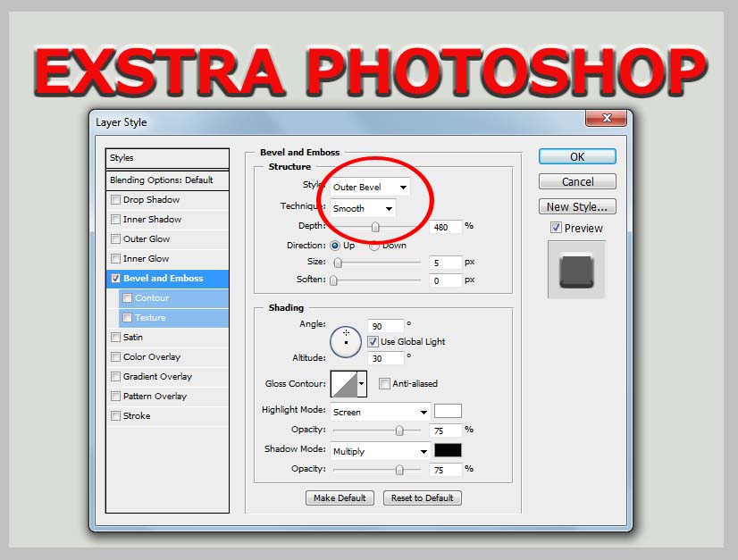Click the Soften value field

point(446,280)
